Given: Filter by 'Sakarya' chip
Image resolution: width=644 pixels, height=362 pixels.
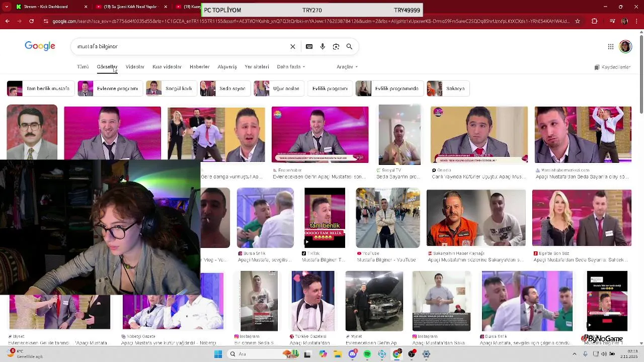Looking at the screenshot, I should [448, 88].
